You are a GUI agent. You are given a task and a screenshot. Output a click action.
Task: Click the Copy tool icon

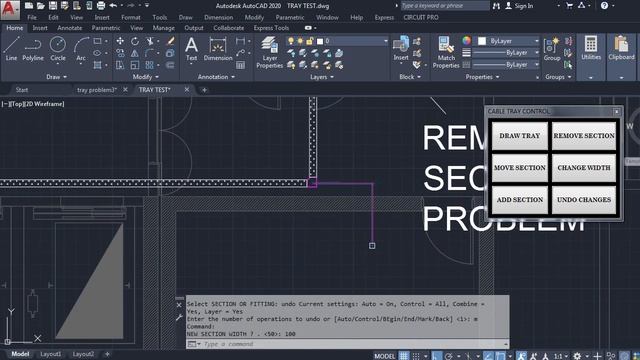[x=120, y=53]
